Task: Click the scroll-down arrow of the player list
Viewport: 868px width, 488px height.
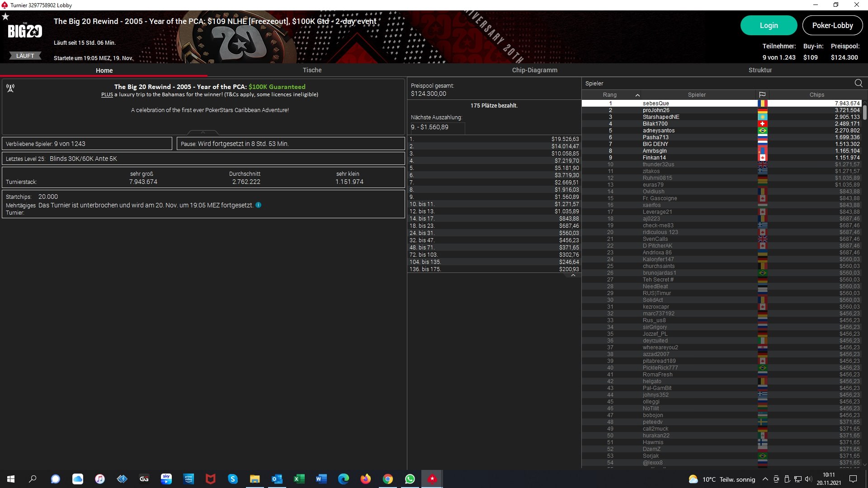Action: click(x=864, y=464)
